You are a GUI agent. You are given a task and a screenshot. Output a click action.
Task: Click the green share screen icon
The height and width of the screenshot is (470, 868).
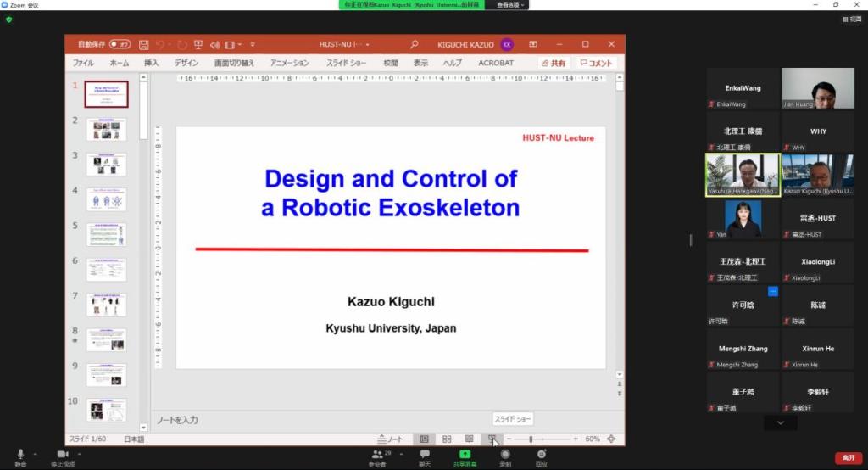tap(465, 455)
